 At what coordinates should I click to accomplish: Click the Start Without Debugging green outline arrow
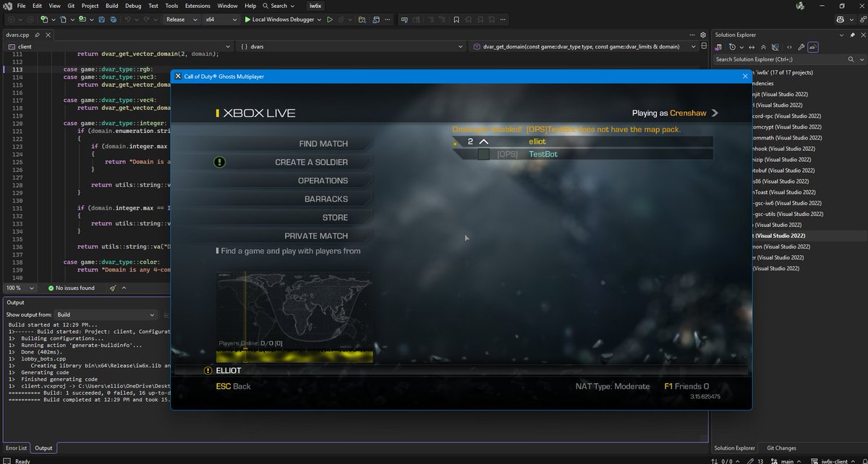click(x=329, y=20)
